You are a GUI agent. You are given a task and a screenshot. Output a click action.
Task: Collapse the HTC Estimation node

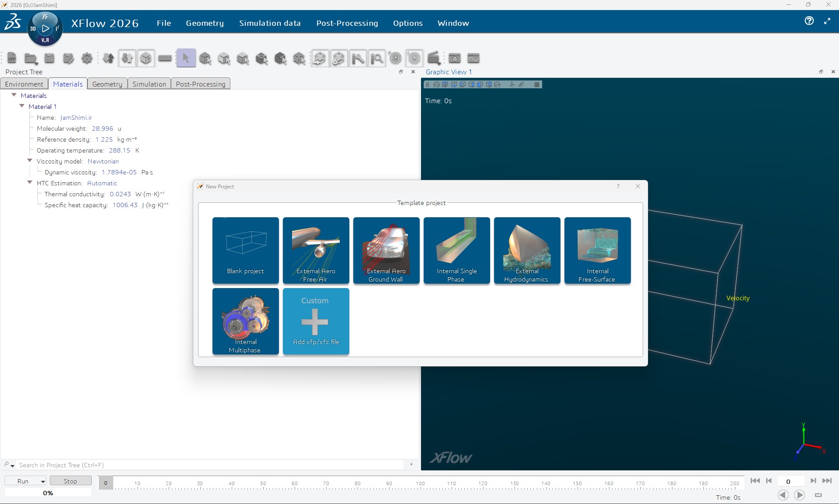(30, 182)
